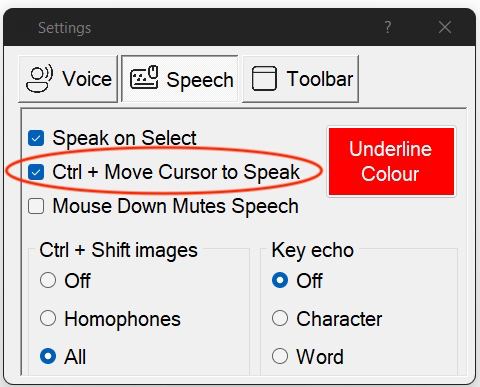
Task: Enable Mouse Down Mutes Speech
Action: click(36, 206)
